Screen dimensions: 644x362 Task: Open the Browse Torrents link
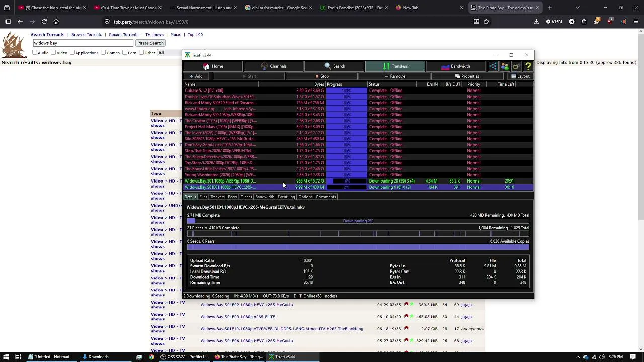coord(87,35)
